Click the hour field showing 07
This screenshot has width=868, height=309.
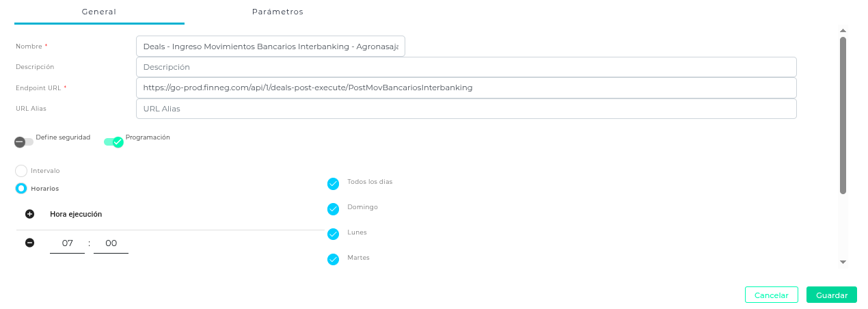coord(67,243)
